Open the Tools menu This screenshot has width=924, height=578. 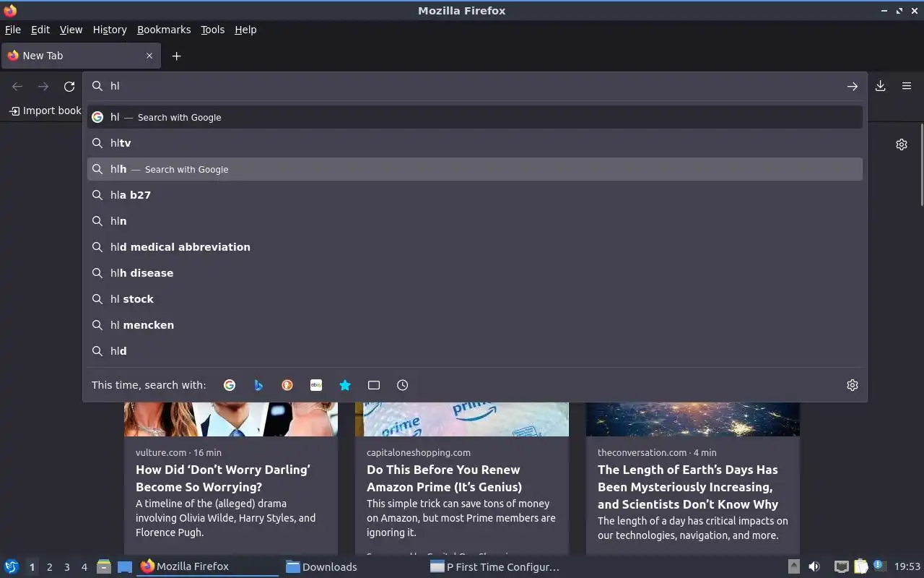tap(212, 30)
